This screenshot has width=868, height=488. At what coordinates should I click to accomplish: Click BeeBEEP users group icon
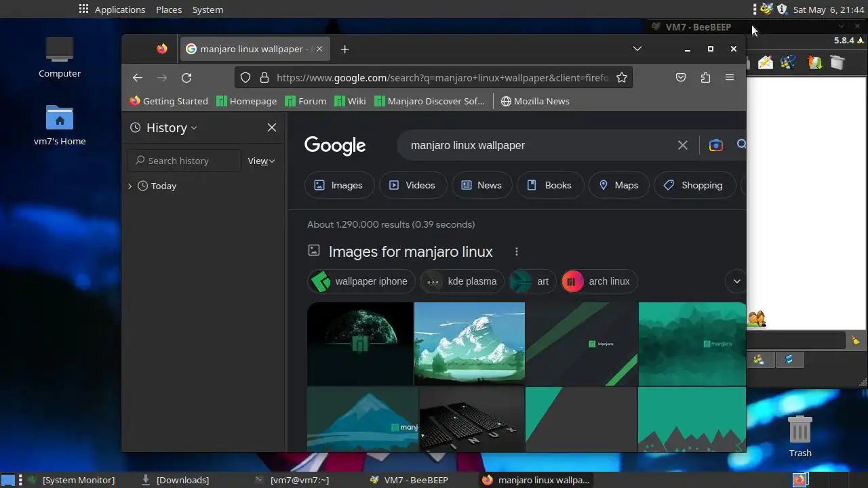point(757,318)
